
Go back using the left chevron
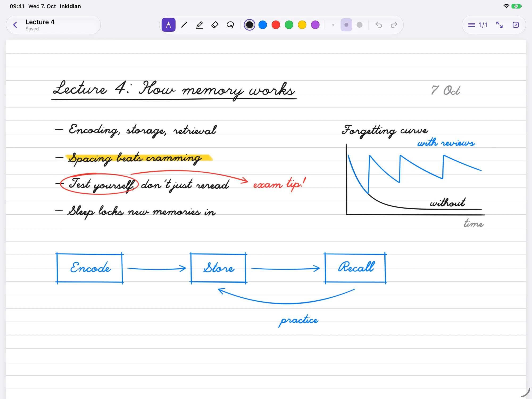(15, 25)
